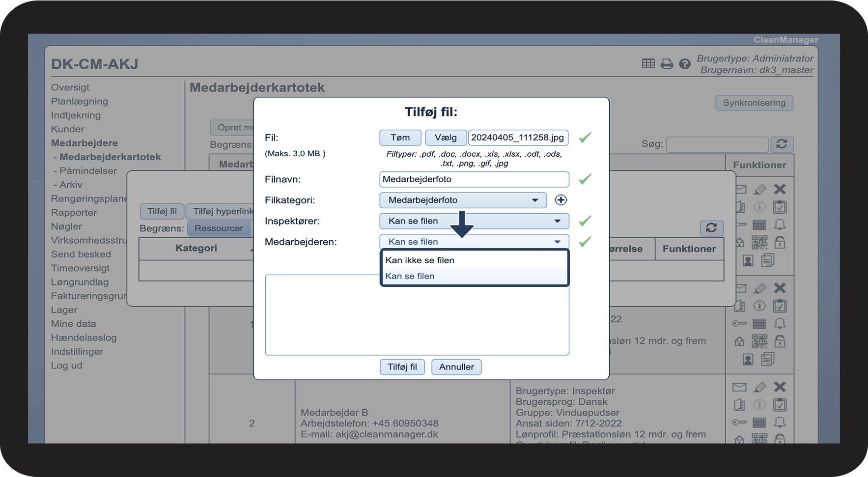Screen dimensions: 868x477
Task: Select the Ressourcer filter tab
Action: click(x=219, y=228)
